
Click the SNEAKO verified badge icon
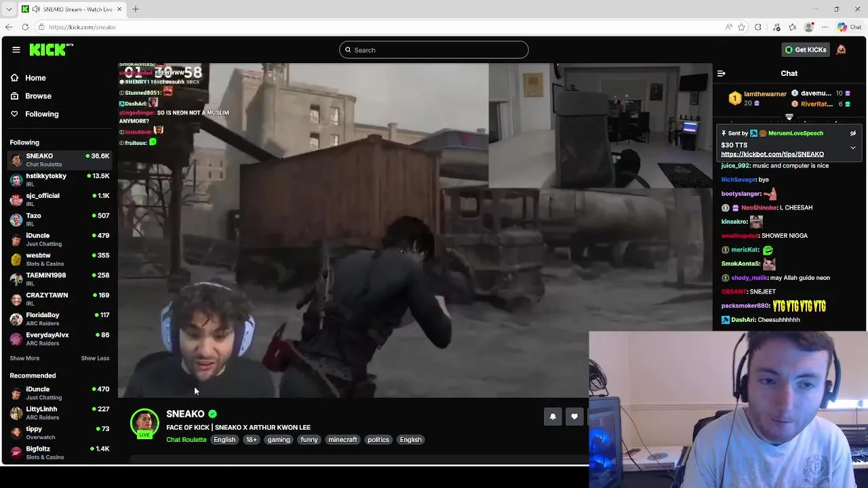tap(212, 413)
